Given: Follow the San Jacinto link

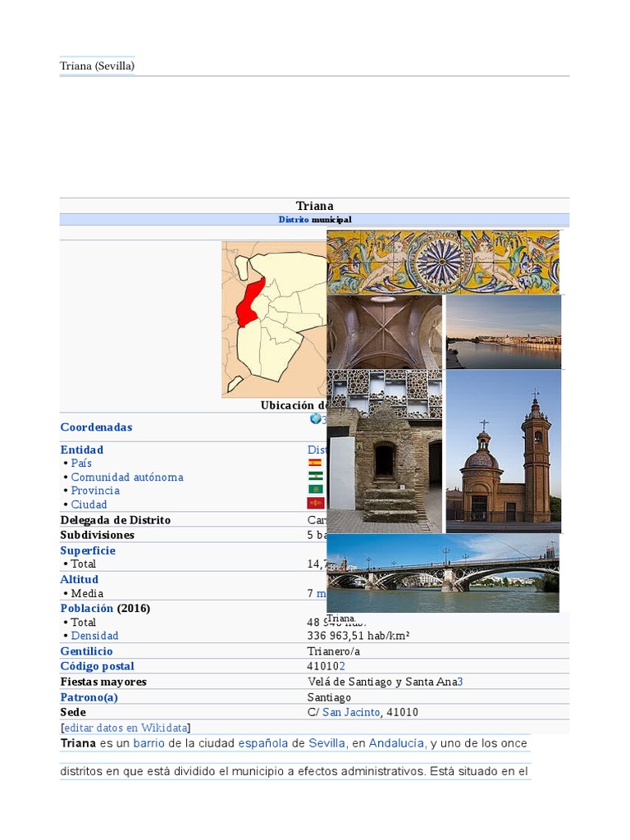Looking at the screenshot, I should click(x=351, y=713).
